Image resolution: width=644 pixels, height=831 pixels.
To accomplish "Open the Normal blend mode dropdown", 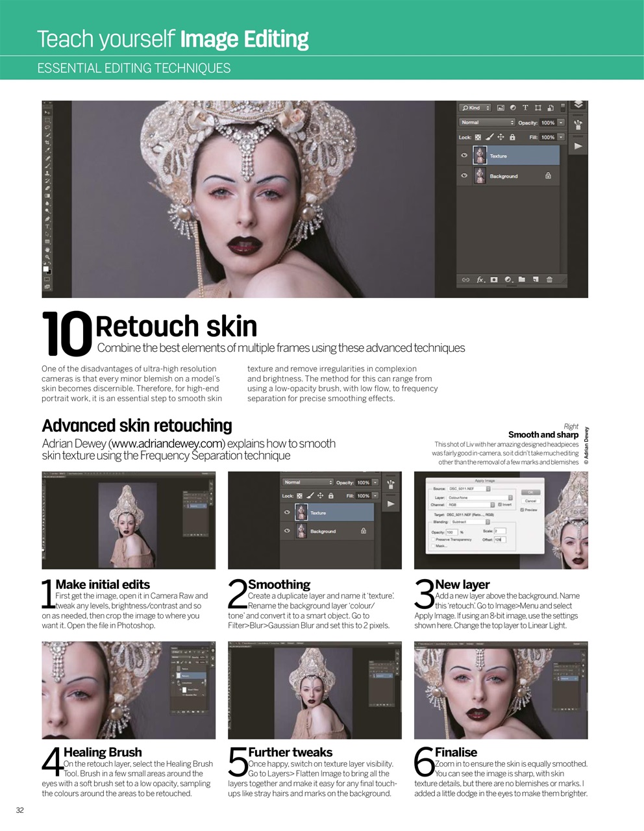I will tap(486, 123).
